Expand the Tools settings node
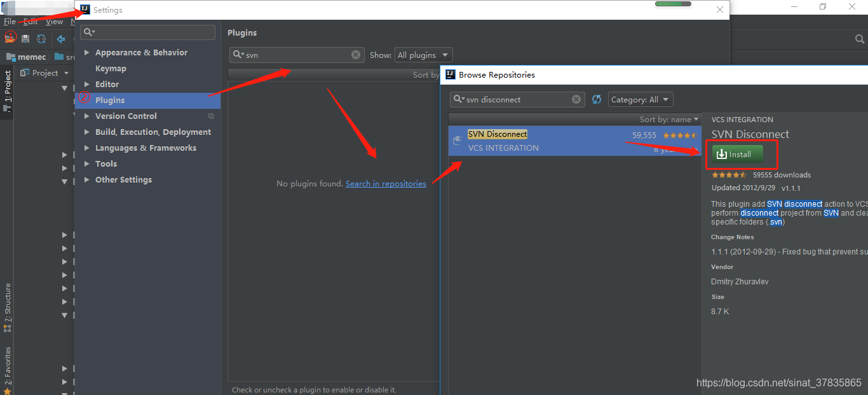Screen dimensions: 868x395 [87, 163]
